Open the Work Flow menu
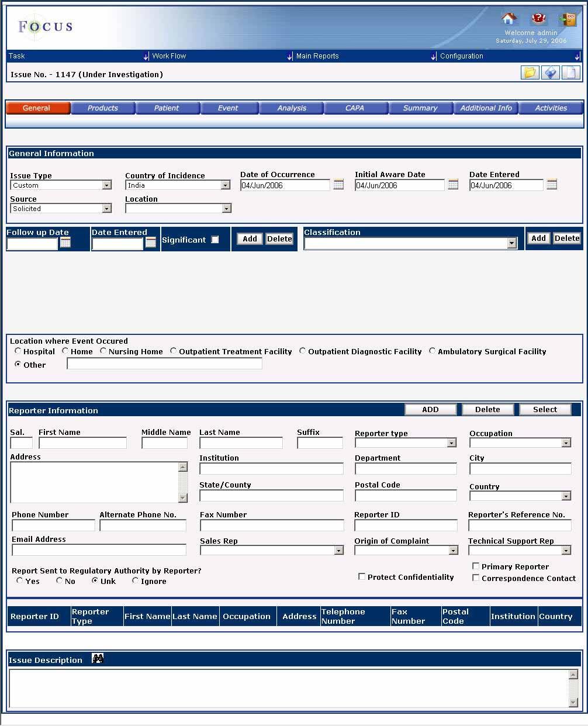The image size is (588, 726). [221, 56]
